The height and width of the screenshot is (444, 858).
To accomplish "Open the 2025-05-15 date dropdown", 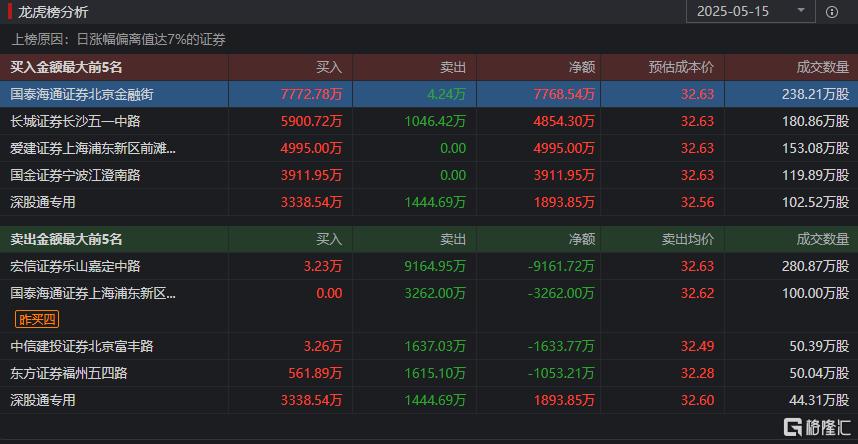I will 748,12.
